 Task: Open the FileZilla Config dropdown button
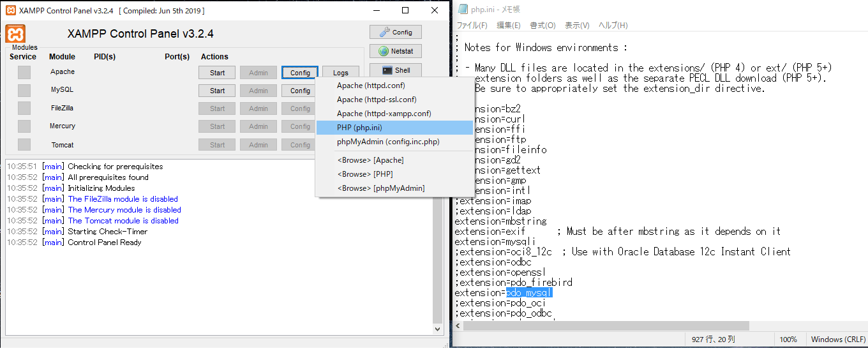point(299,108)
